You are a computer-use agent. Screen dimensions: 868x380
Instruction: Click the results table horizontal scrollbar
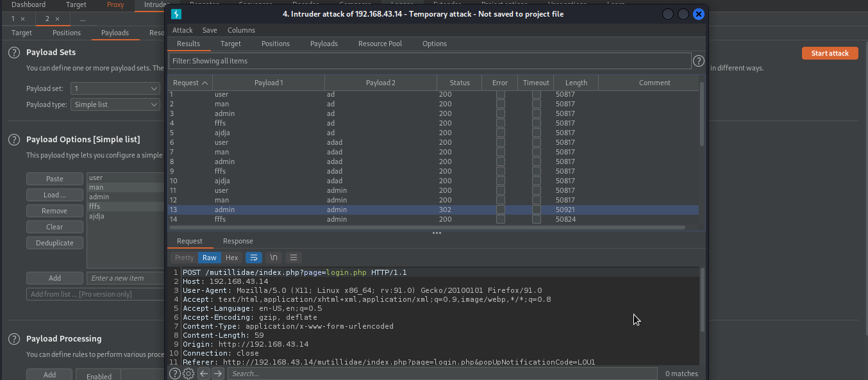point(428,227)
